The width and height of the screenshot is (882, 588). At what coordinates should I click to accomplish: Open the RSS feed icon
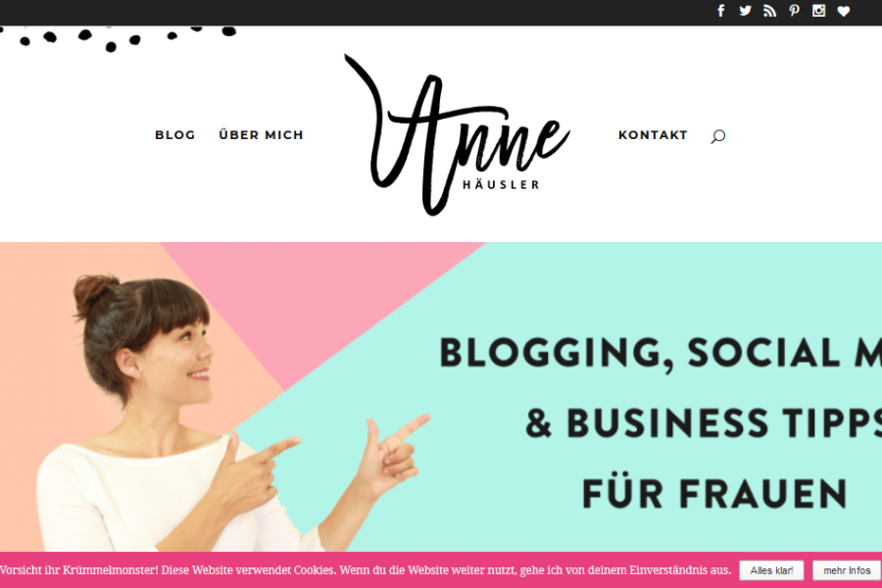click(x=769, y=11)
